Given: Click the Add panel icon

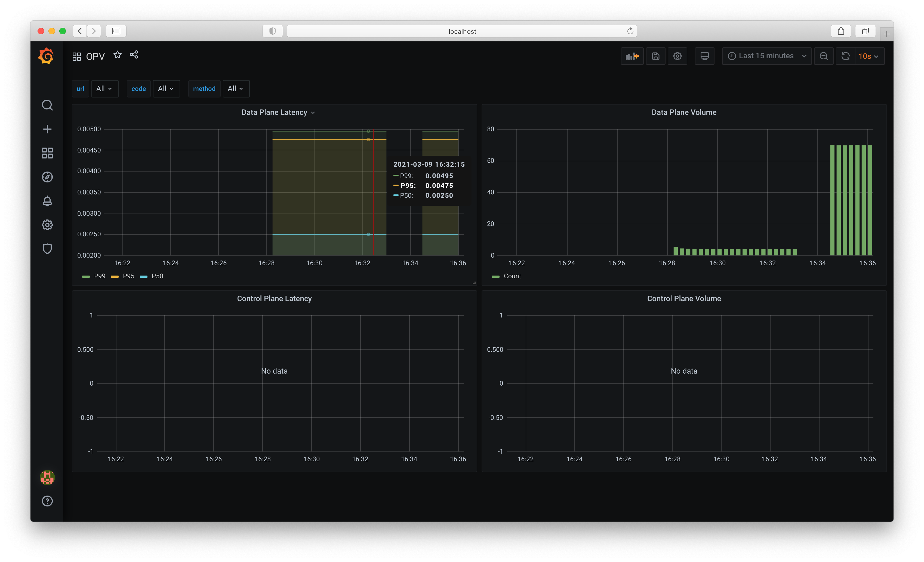Looking at the screenshot, I should [632, 56].
